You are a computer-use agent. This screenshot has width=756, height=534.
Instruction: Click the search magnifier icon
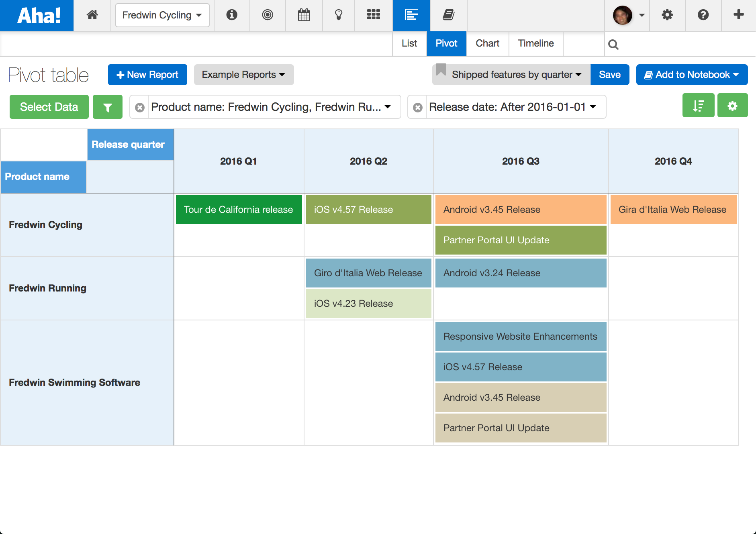613,44
